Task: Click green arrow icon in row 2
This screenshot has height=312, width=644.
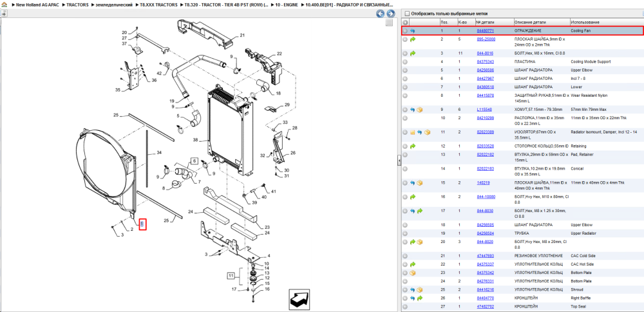Action: coord(413,39)
